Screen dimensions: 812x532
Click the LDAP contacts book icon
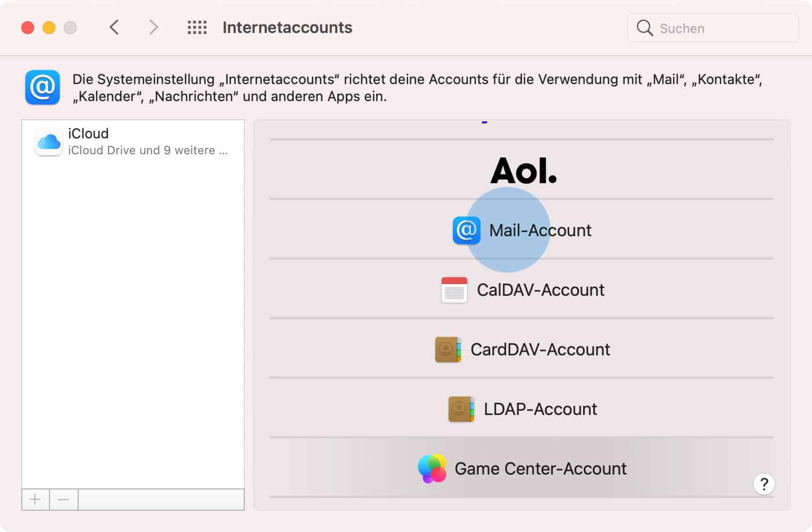coord(461,409)
